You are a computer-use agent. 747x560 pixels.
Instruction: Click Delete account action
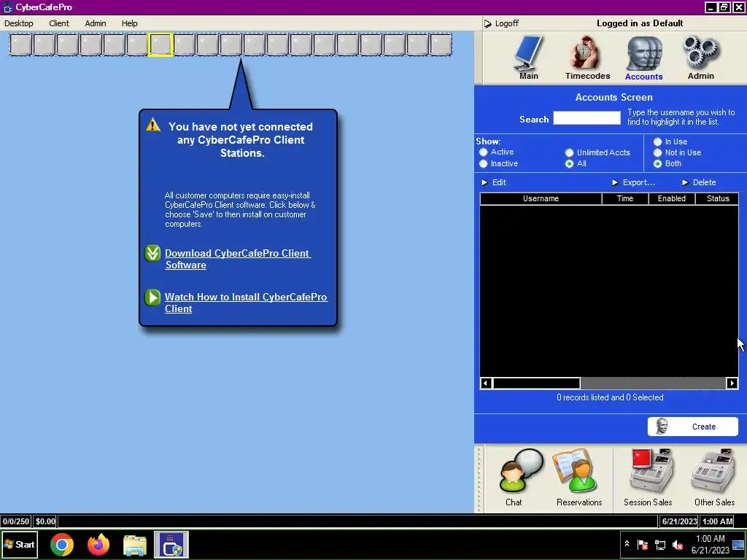pos(699,182)
